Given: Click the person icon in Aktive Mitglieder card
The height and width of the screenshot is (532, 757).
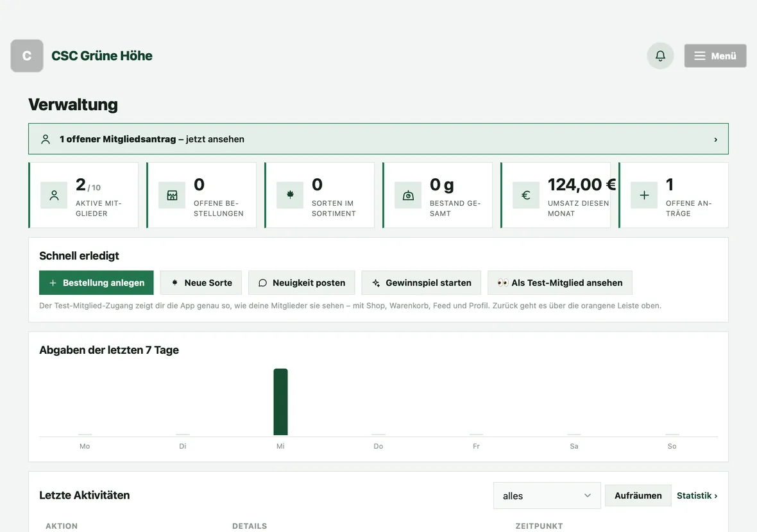Looking at the screenshot, I should 54,195.
